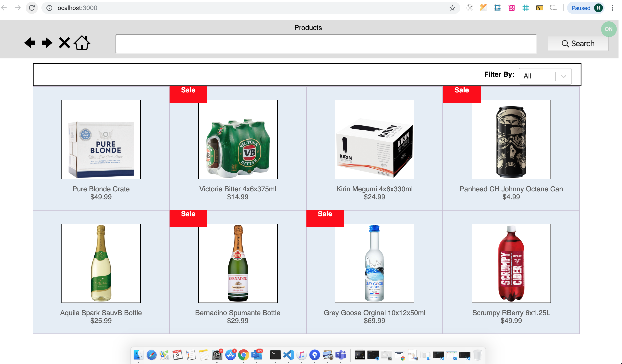Open Chrome's three-dot menu
The width and height of the screenshot is (622, 364).
tap(612, 8)
